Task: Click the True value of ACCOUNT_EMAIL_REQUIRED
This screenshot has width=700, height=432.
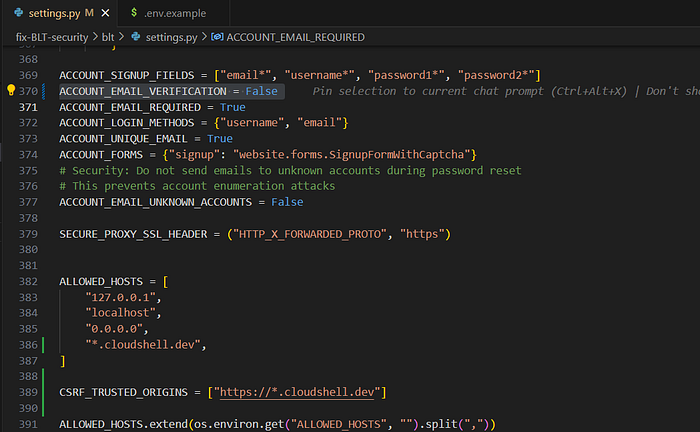Action: click(233, 107)
